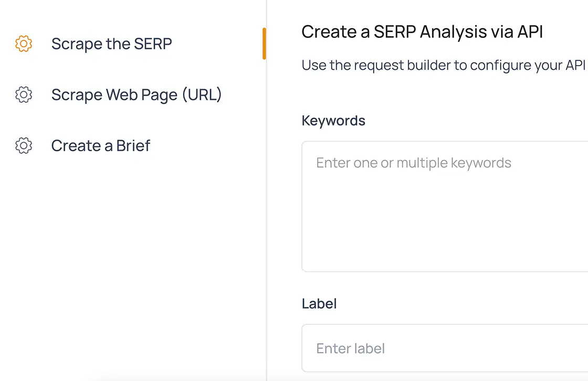This screenshot has width=588, height=381.
Task: Click the Keywords field label
Action: click(333, 121)
